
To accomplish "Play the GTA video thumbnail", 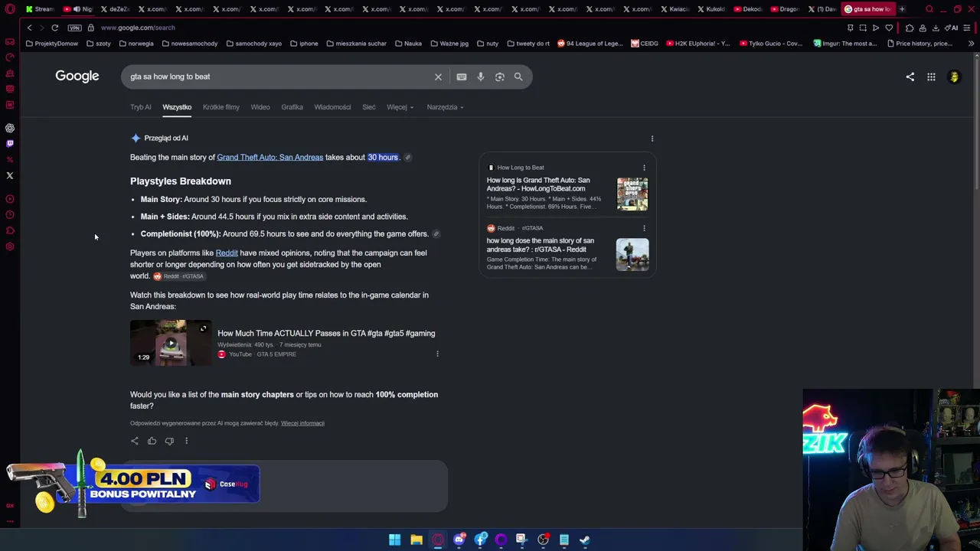I will click(x=171, y=343).
